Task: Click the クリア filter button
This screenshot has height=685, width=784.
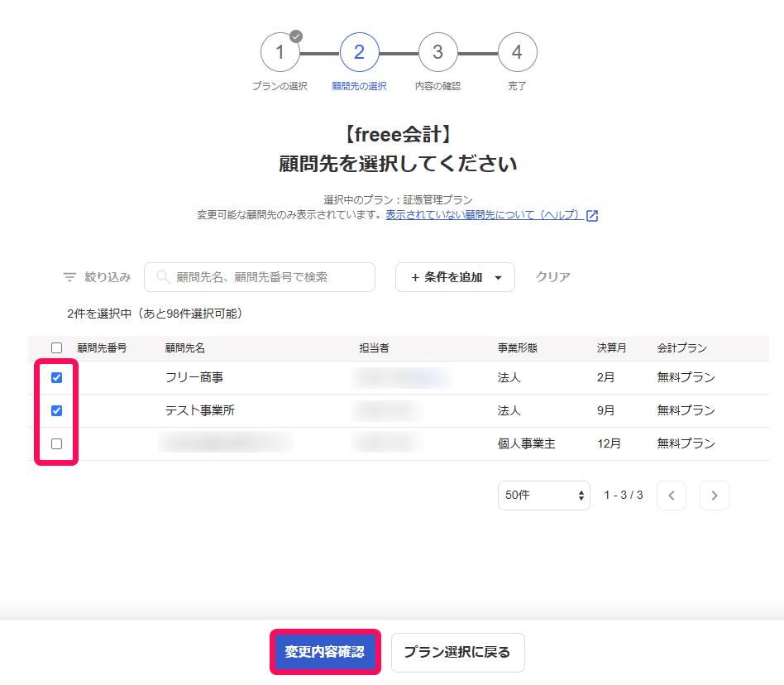Action: click(x=553, y=277)
